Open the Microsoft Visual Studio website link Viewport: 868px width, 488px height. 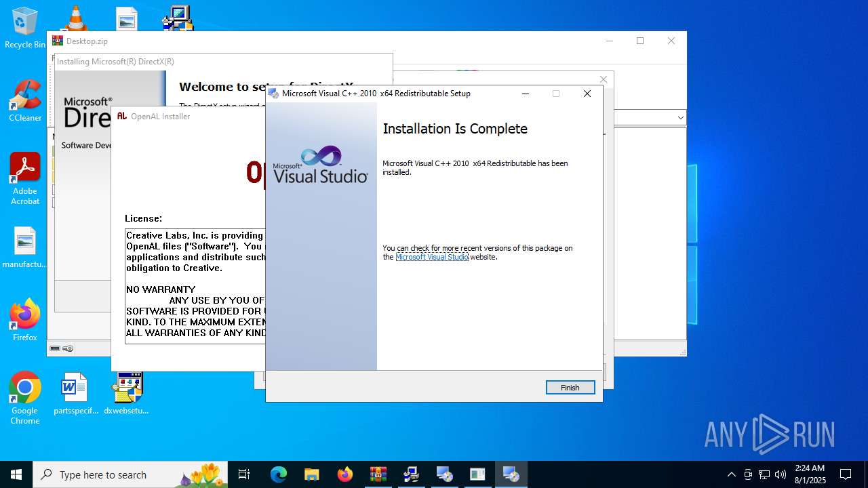[432, 257]
